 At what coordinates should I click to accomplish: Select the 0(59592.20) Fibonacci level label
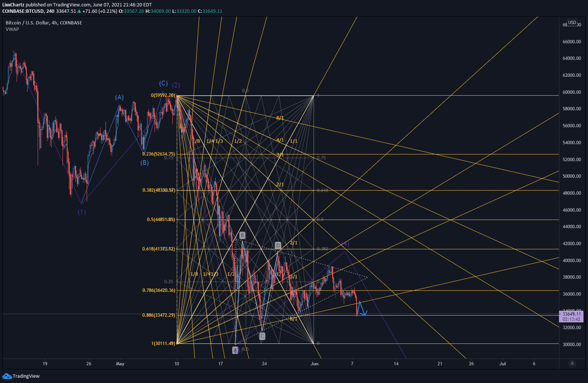[163, 95]
